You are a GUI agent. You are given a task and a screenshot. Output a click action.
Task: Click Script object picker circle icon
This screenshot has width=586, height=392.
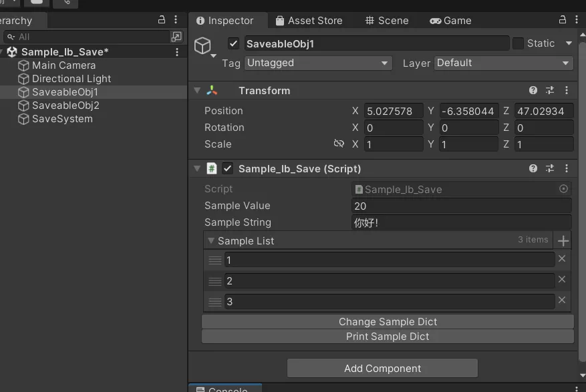pos(563,189)
